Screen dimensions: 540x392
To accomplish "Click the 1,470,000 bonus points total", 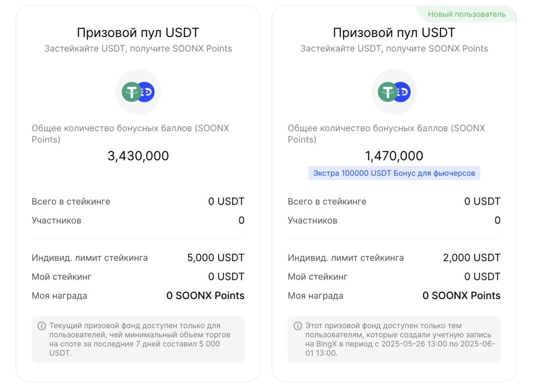I will pos(394,156).
